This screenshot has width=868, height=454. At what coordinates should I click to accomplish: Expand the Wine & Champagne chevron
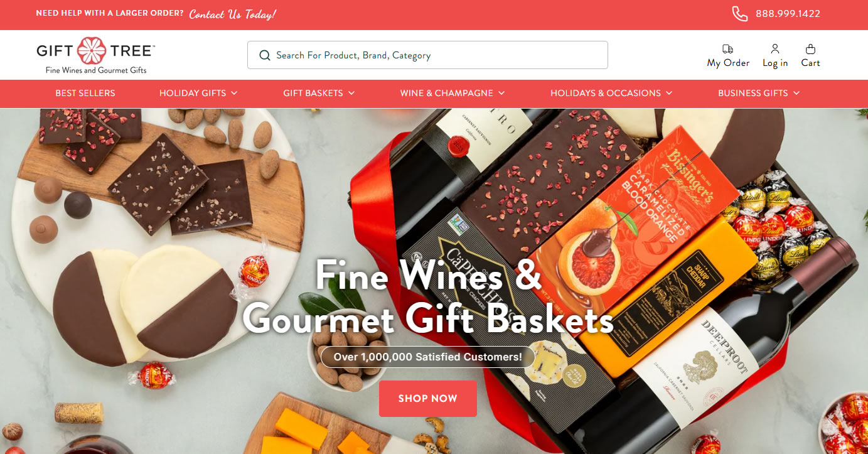click(501, 93)
